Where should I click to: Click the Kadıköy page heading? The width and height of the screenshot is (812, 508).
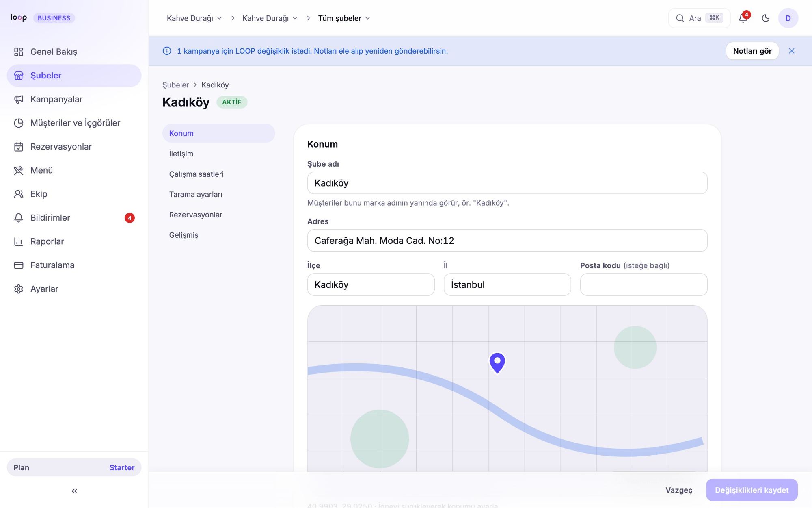(x=186, y=102)
